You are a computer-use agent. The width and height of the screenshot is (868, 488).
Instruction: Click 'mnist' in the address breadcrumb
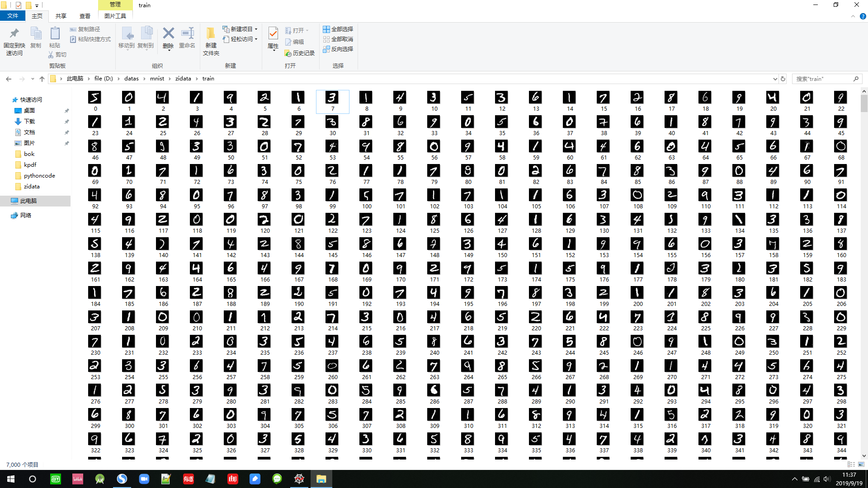[157, 79]
